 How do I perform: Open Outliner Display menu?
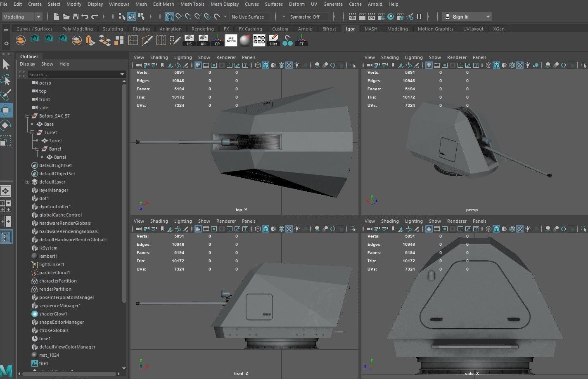(x=28, y=64)
